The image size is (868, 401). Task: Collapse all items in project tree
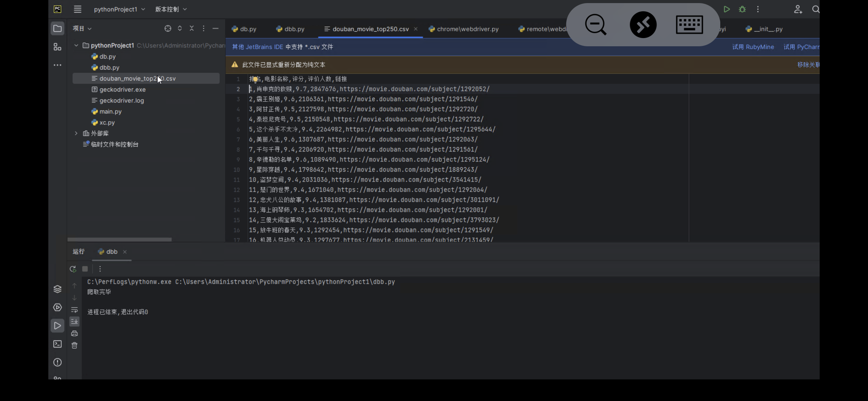click(x=192, y=28)
